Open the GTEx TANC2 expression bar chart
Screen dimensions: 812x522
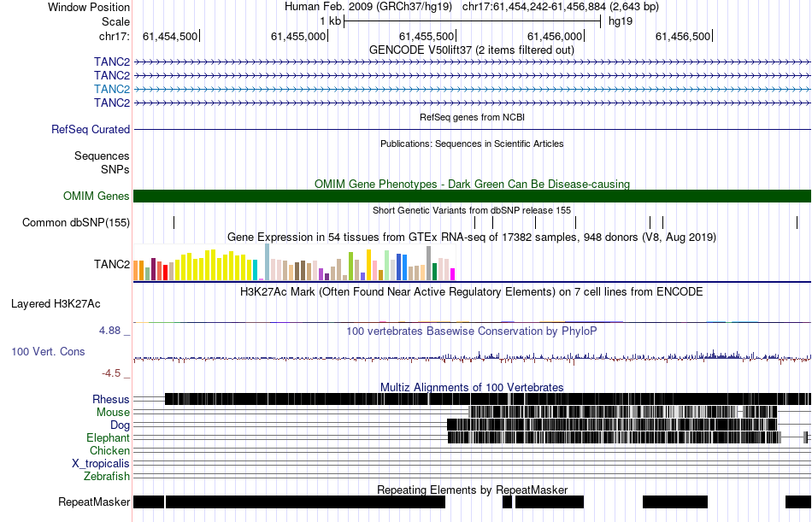coord(294,262)
